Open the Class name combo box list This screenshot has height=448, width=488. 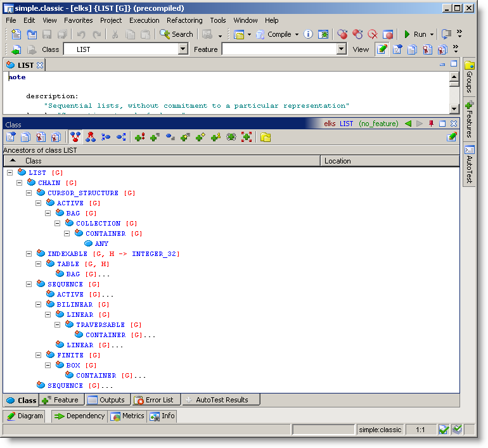(183, 49)
